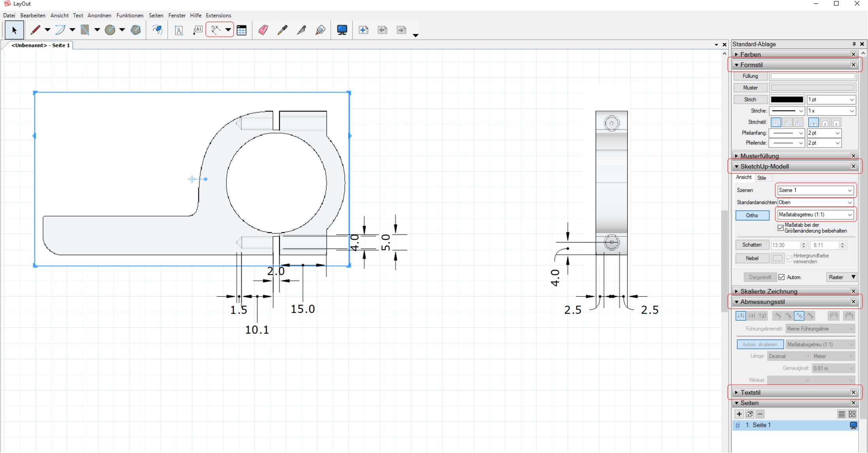Click the Add Page toolbar icon

tap(363, 30)
